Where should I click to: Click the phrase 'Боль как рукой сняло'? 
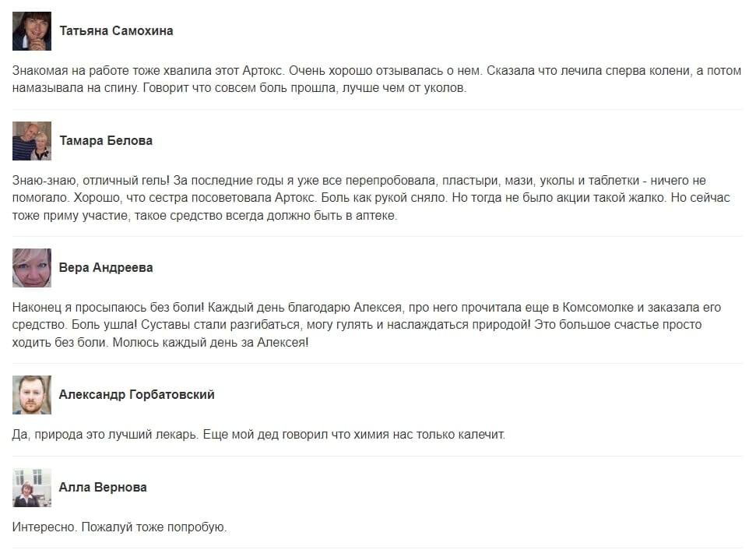coord(383,198)
